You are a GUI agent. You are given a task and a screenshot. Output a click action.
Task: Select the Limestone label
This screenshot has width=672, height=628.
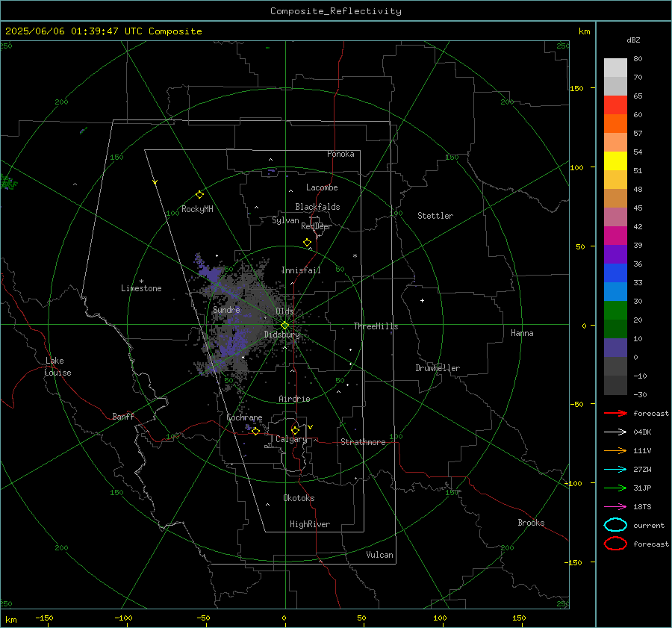141,288
